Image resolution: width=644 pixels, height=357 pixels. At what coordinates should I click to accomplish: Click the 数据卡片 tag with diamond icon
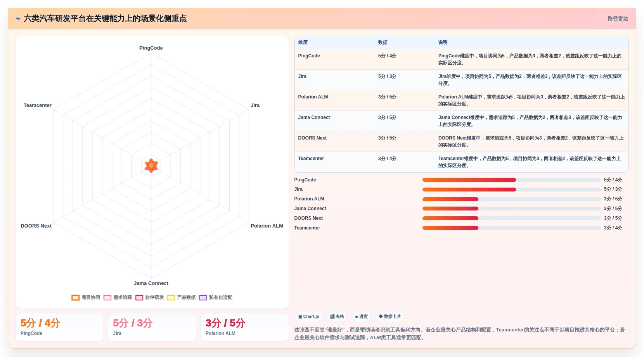[390, 317]
